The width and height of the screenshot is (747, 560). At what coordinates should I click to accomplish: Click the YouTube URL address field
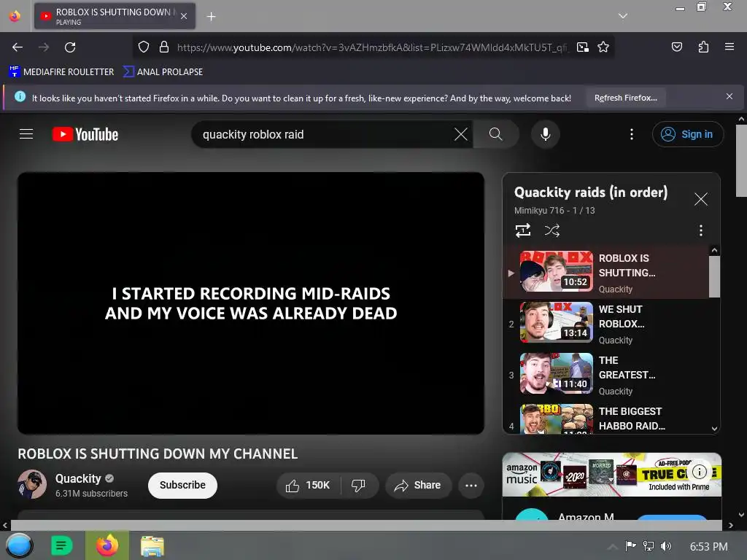[x=371, y=47]
